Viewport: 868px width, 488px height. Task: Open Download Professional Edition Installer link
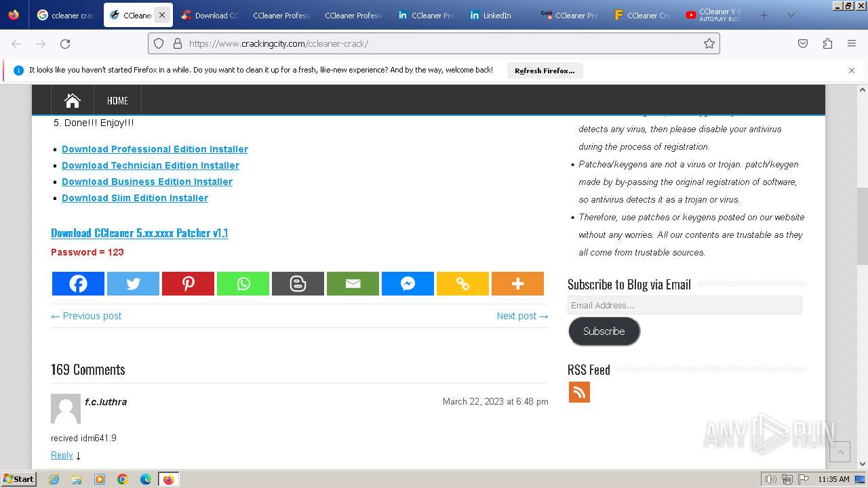pos(155,149)
